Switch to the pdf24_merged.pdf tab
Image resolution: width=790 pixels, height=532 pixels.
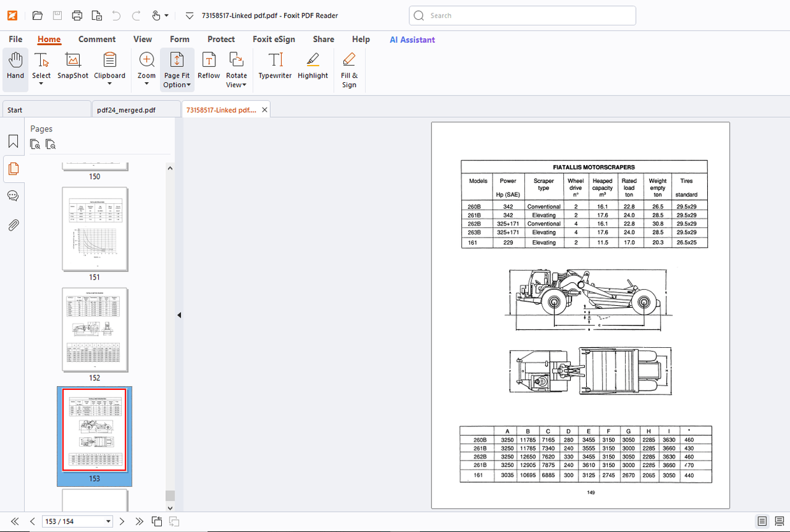point(126,110)
